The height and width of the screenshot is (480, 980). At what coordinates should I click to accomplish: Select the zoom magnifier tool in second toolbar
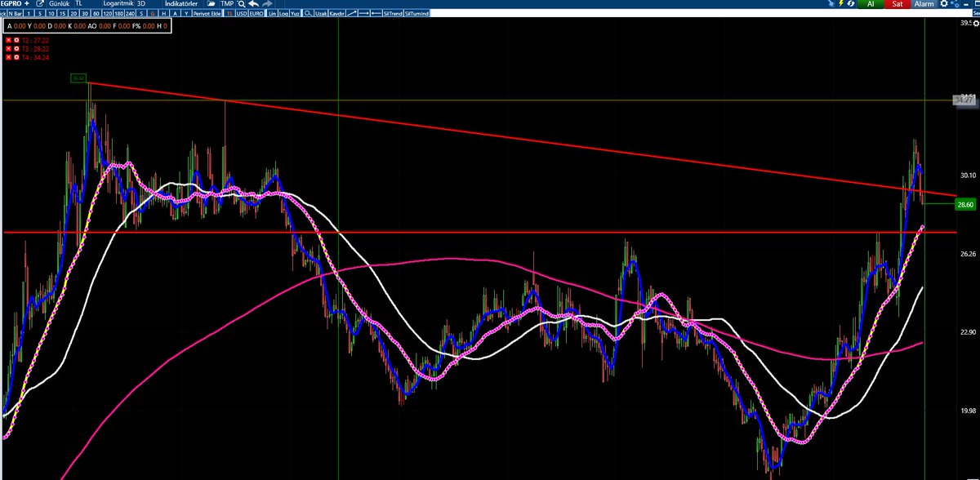pyautogui.click(x=307, y=14)
